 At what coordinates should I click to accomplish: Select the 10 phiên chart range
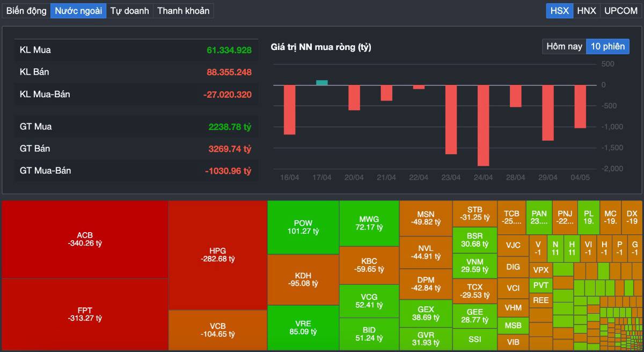pos(608,46)
